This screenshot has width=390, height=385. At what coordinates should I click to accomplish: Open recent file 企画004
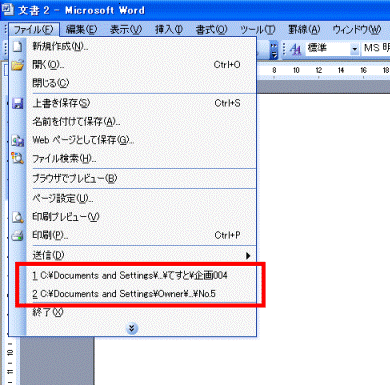(141, 276)
